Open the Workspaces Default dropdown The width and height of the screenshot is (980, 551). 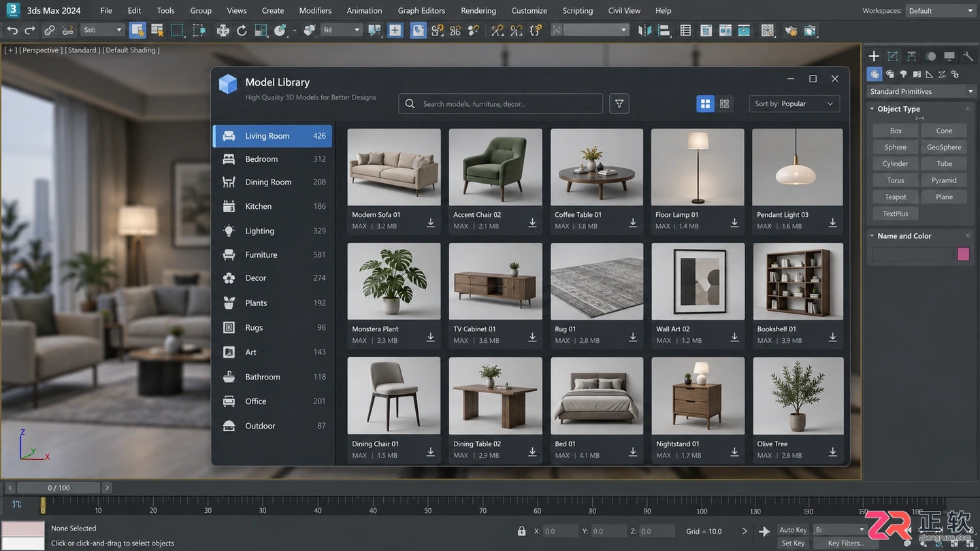click(941, 11)
